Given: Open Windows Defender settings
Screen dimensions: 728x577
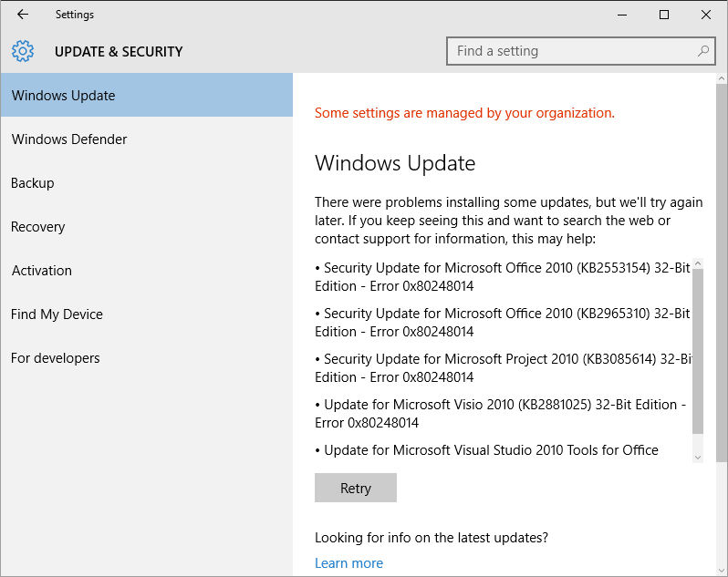Looking at the screenshot, I should [147, 139].
